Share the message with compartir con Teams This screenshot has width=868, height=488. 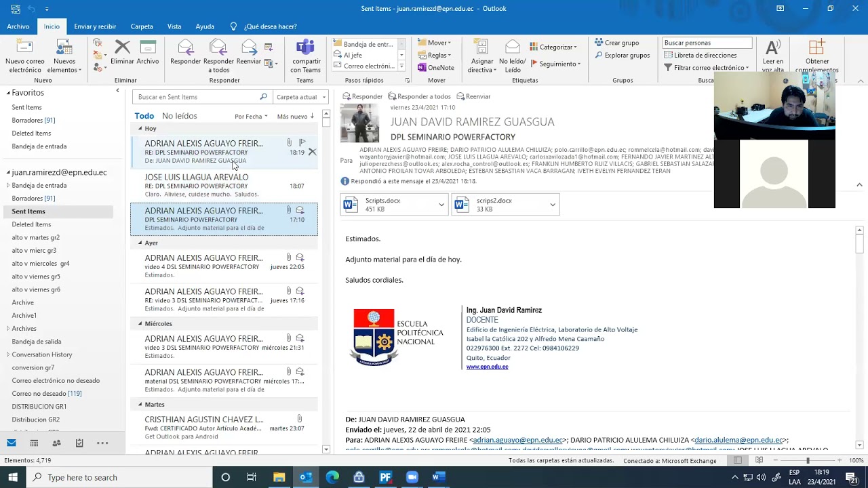(306, 56)
